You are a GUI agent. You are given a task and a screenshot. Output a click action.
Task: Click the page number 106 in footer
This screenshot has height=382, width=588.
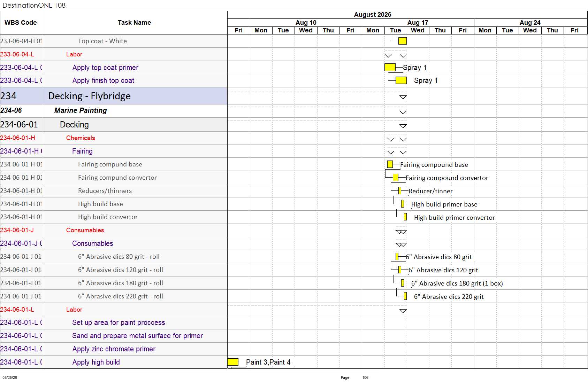click(365, 377)
